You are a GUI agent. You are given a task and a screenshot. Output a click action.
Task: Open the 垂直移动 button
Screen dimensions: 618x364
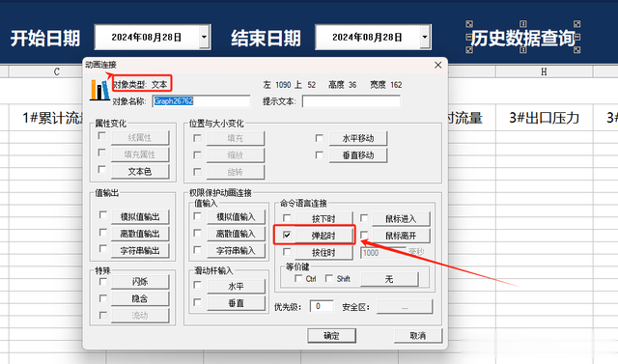click(x=358, y=155)
